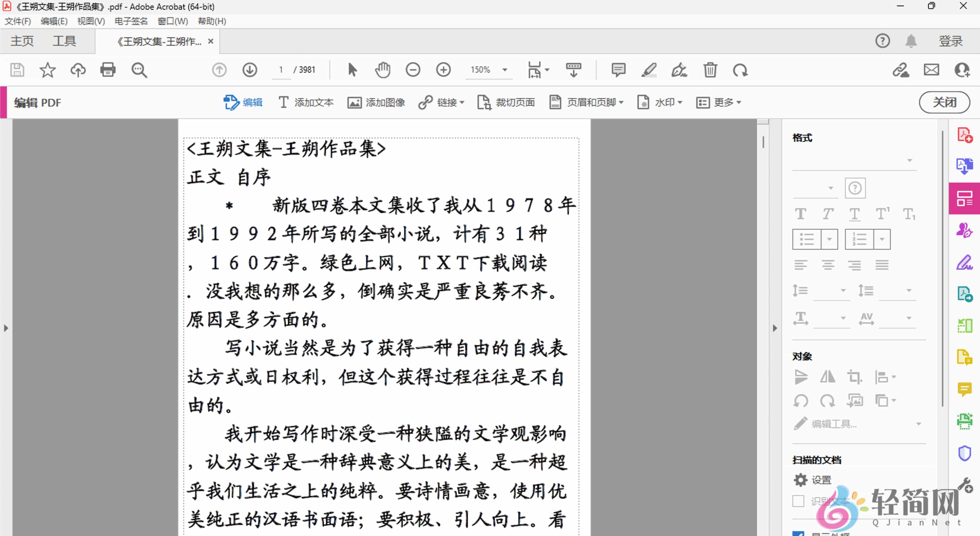Image resolution: width=980 pixels, height=536 pixels.
Task: Save the PDF file
Action: tap(17, 70)
